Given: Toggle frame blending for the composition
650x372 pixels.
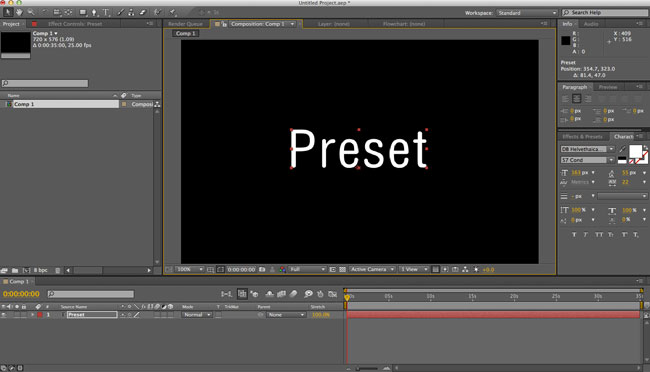Looking at the screenshot, I should [281, 294].
